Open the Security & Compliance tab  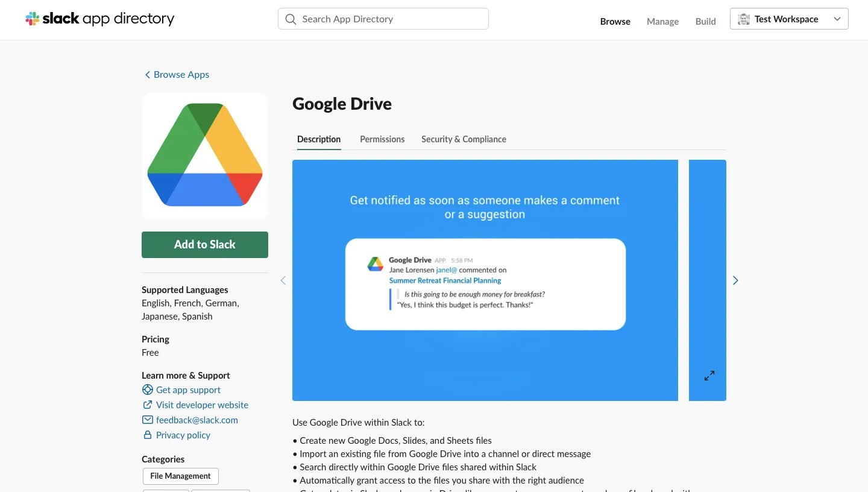click(x=464, y=139)
